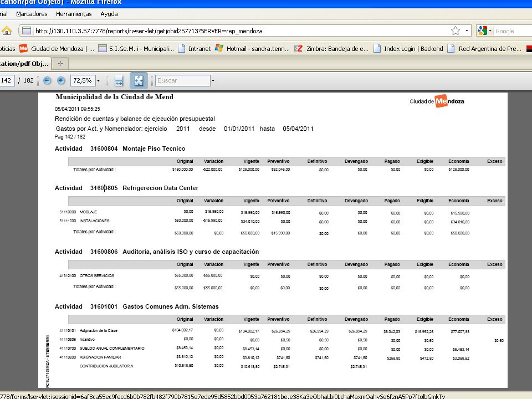Screen dimensions: 532x399
Task: Click activity code '31601001'
Action: click(x=104, y=306)
